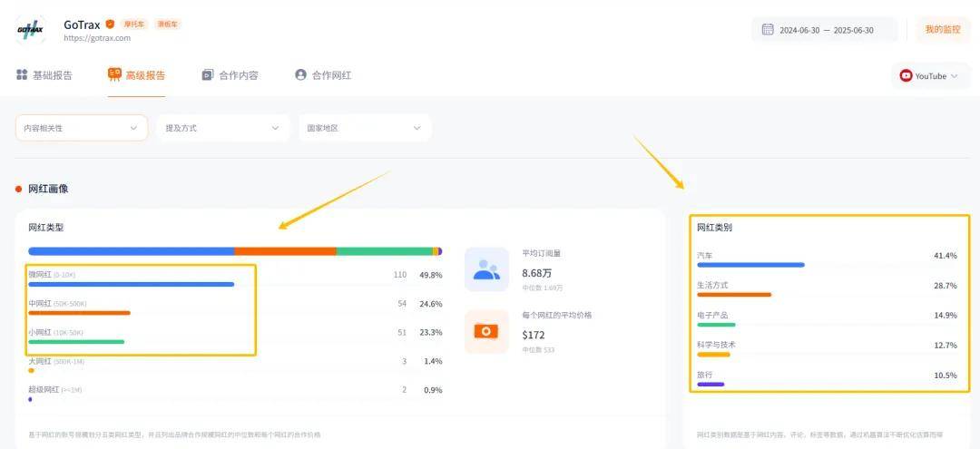Click the 我的监控 button
The image size is (980, 449).
pos(943,29)
